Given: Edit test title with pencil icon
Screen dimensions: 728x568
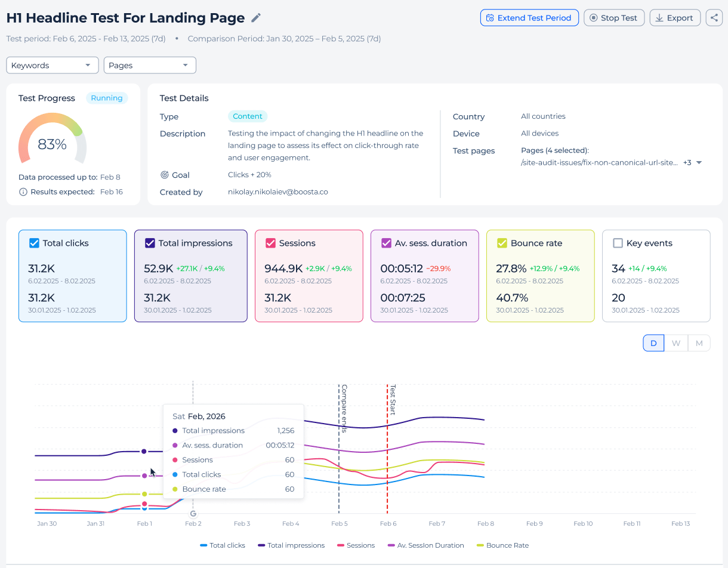Looking at the screenshot, I should 256,18.
